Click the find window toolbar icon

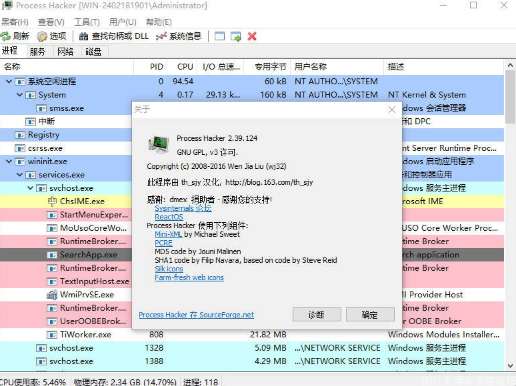pyautogui.click(x=220, y=36)
